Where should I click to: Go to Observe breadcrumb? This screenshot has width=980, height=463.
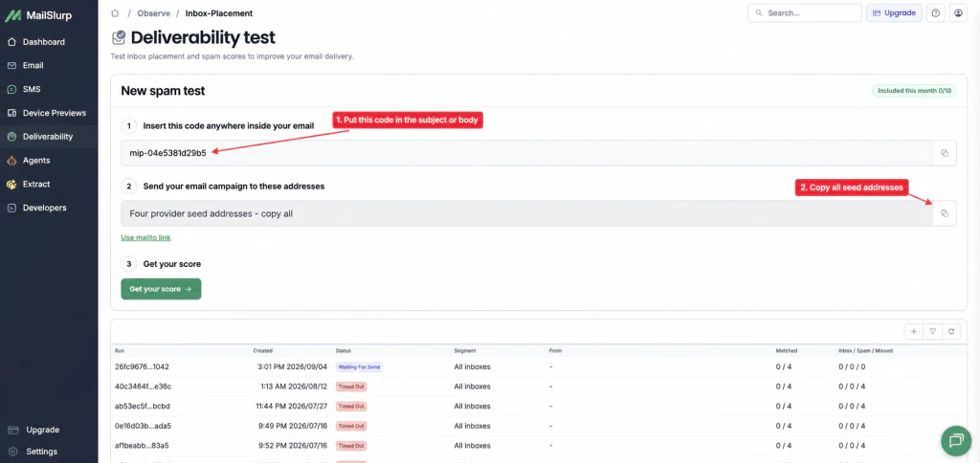(x=153, y=13)
